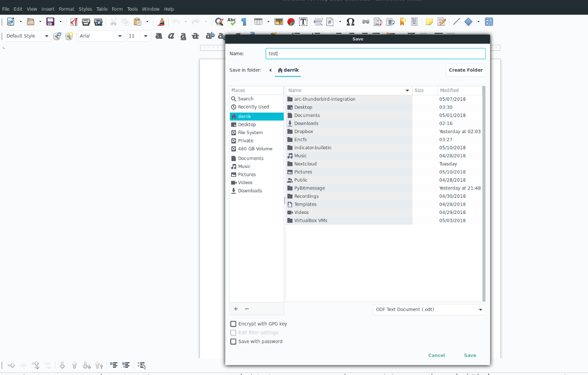Insert a chart

click(290, 22)
